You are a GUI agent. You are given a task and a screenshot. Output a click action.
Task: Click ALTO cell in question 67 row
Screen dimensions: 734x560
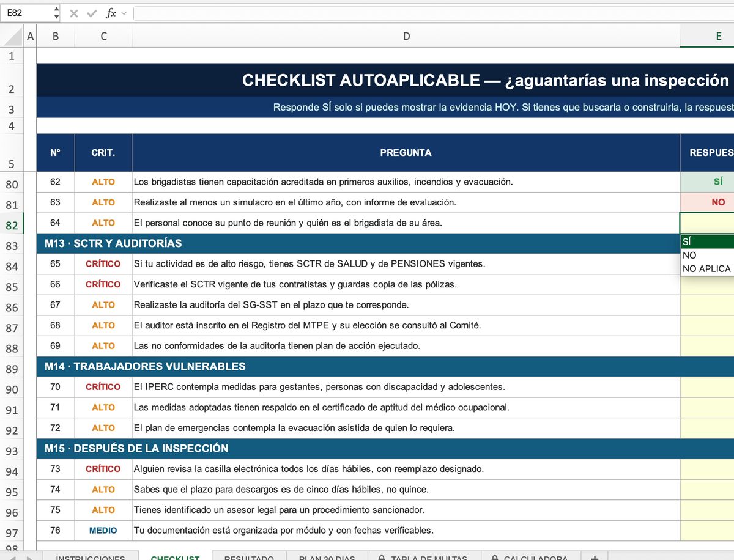click(103, 304)
